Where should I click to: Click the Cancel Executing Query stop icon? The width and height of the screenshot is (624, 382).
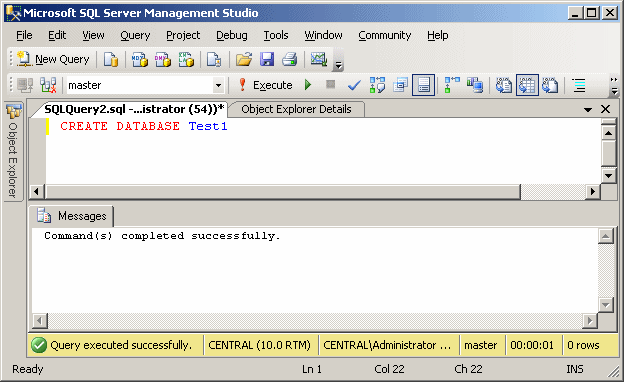(x=330, y=84)
